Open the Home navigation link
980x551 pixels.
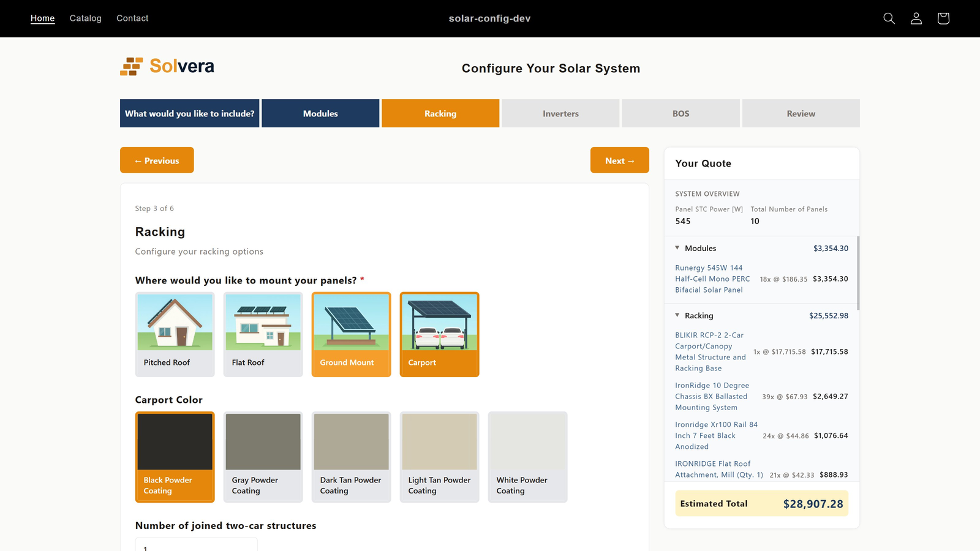click(x=43, y=18)
